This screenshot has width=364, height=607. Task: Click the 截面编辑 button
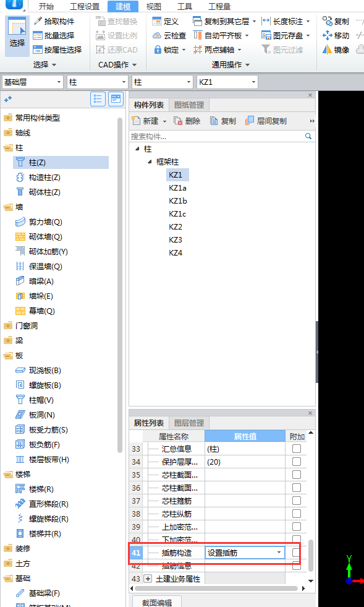[x=157, y=602]
